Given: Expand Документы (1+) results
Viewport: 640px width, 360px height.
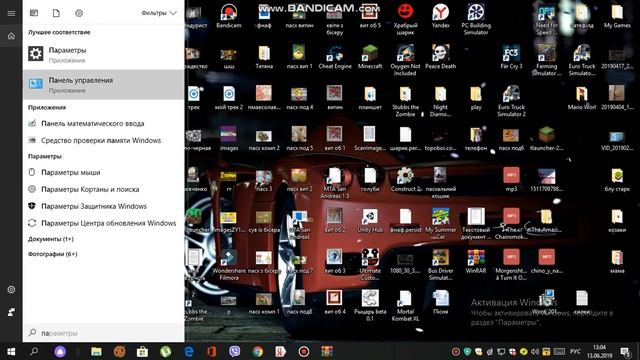Looking at the screenshot, I should [51, 239].
